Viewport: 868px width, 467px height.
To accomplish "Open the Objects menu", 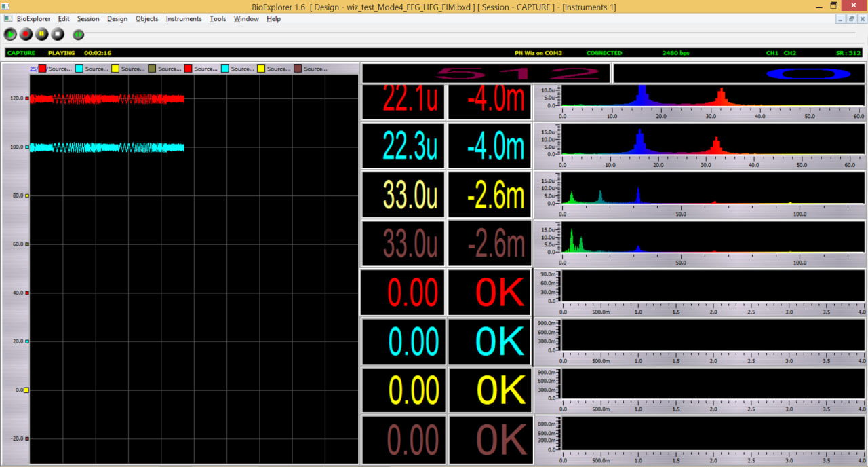I will click(x=147, y=19).
